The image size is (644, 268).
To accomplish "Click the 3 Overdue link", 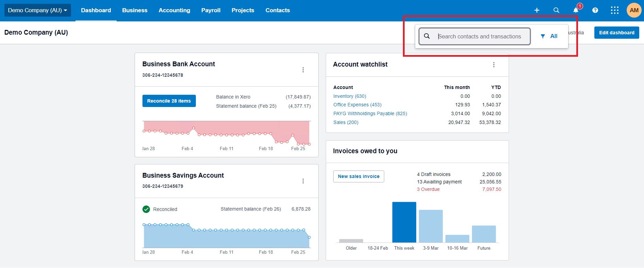I will click(428, 189).
